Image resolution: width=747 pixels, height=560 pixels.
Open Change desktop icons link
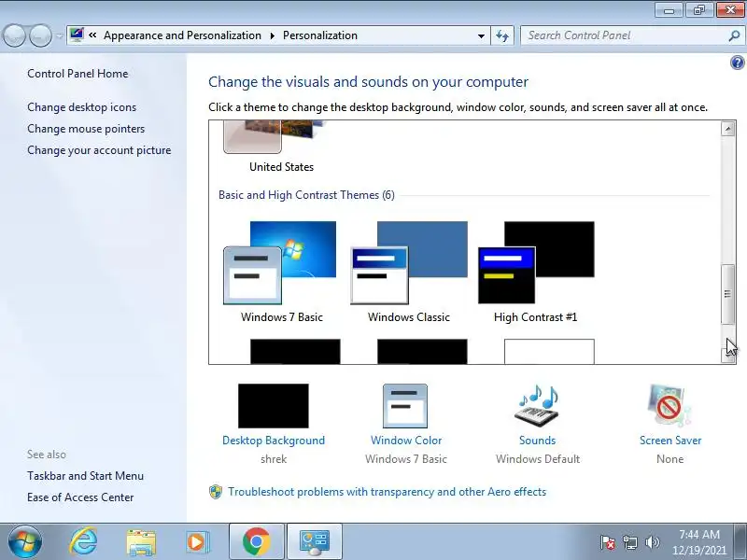pyautogui.click(x=81, y=107)
